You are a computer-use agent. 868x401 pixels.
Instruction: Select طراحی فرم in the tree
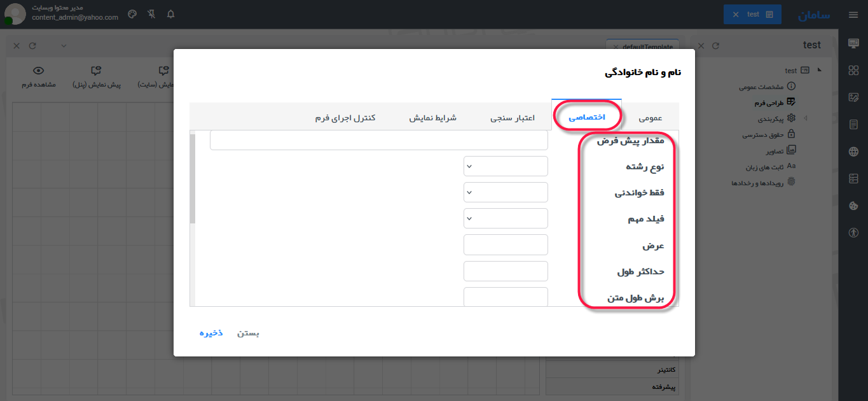770,102
